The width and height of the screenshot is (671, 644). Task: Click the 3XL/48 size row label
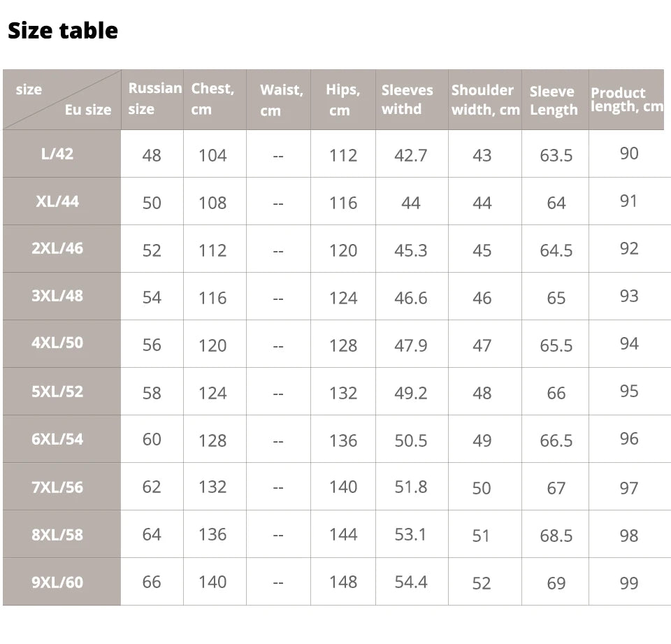tap(57, 296)
